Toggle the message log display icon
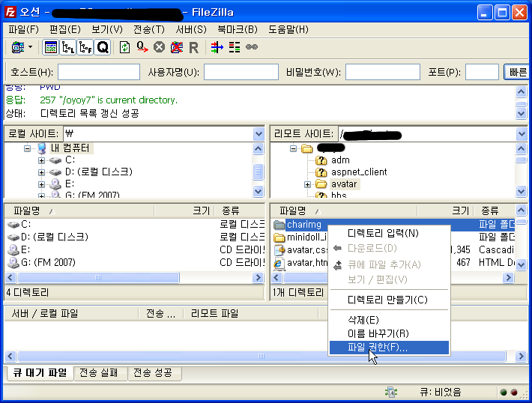 50,47
